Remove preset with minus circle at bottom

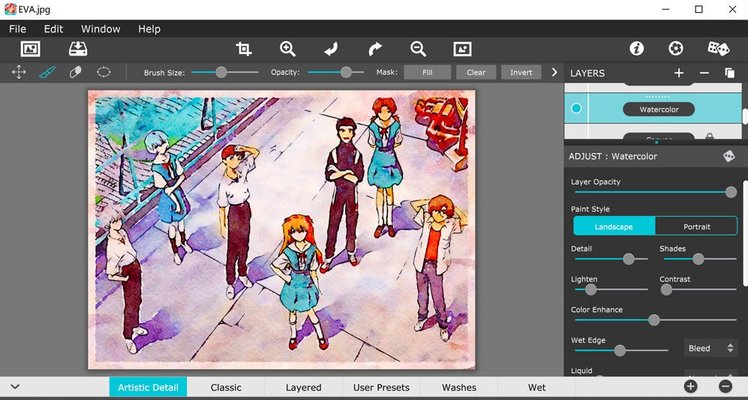(725, 387)
